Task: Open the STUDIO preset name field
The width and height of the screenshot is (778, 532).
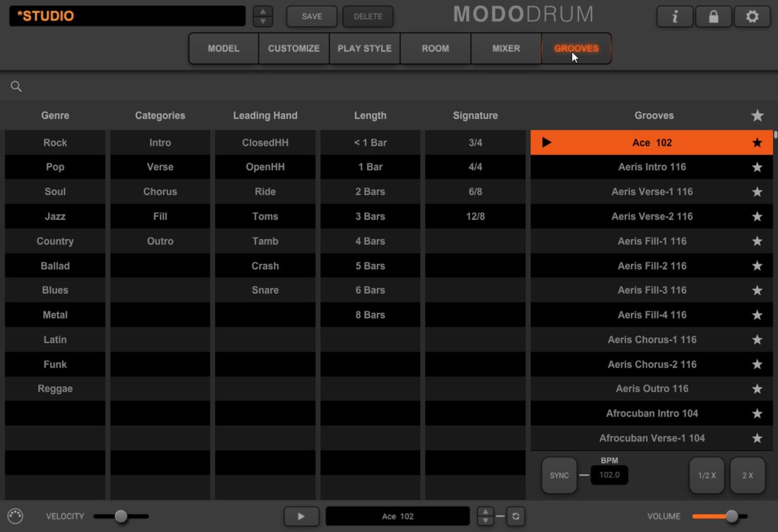Action: 128,16
